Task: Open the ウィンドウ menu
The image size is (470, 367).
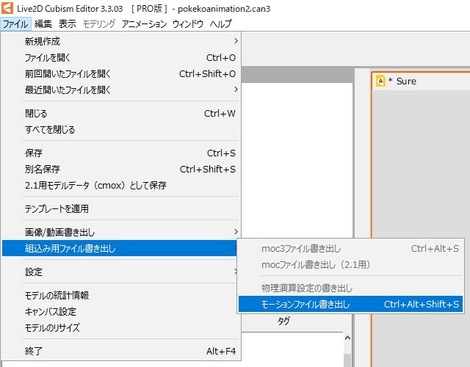Action: pyautogui.click(x=188, y=24)
